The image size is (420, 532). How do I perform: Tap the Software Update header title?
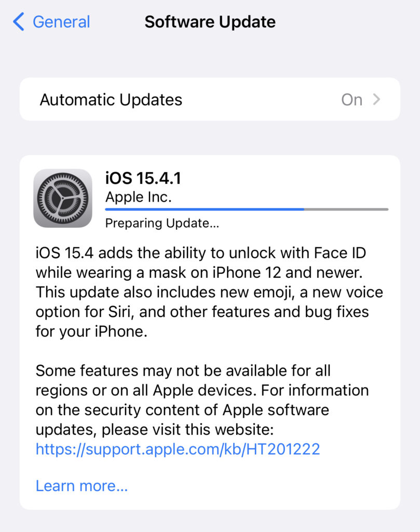click(x=210, y=22)
